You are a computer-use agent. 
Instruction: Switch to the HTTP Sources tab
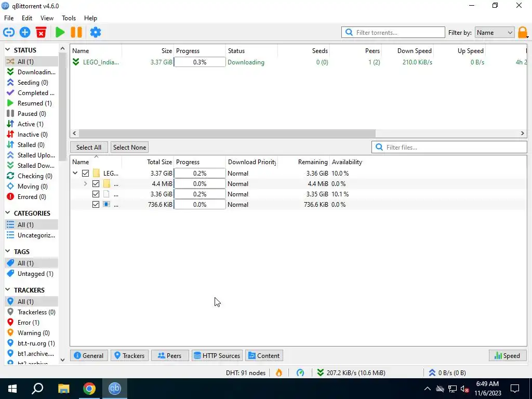[x=217, y=355]
